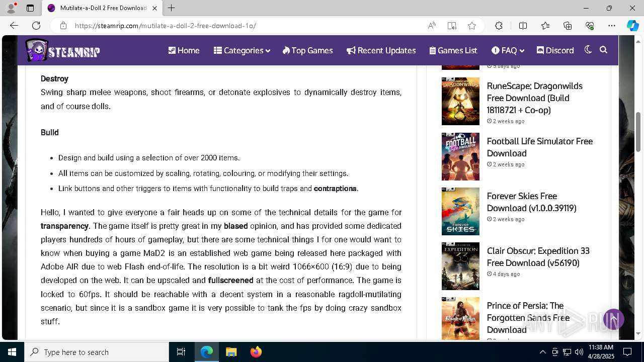Open a new browser tab

[x=172, y=8]
